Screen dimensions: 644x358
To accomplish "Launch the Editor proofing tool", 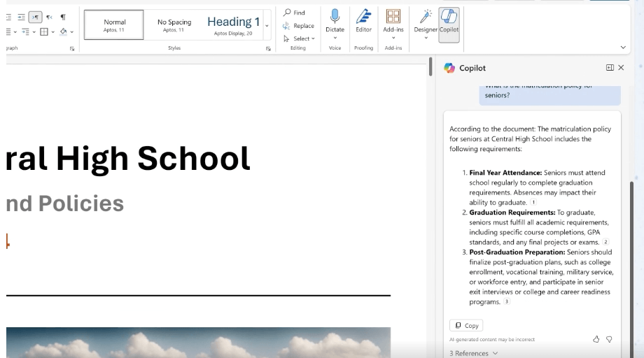I will coord(363,21).
